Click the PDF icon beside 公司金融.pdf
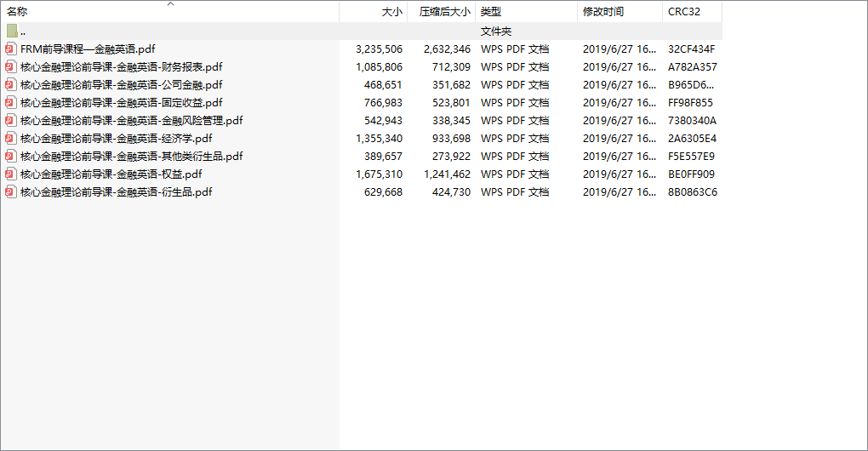Image resolution: width=868 pixels, height=451 pixels. click(11, 84)
